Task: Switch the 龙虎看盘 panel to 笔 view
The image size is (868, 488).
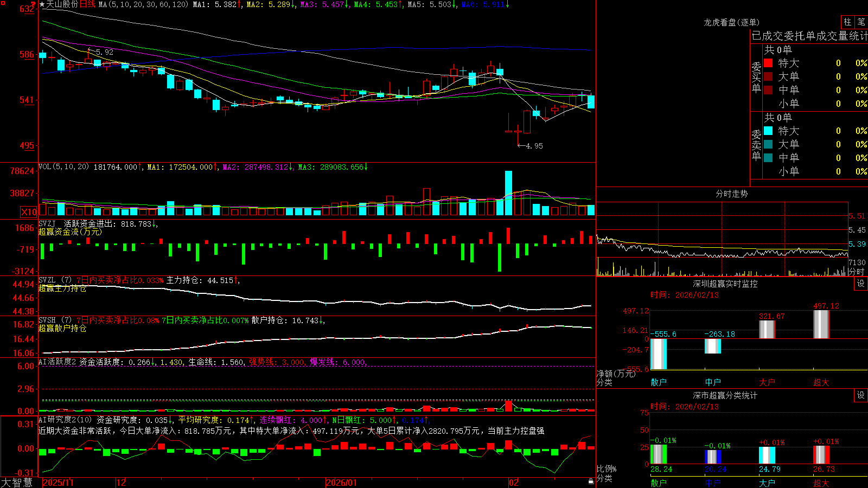Action: coord(861,22)
